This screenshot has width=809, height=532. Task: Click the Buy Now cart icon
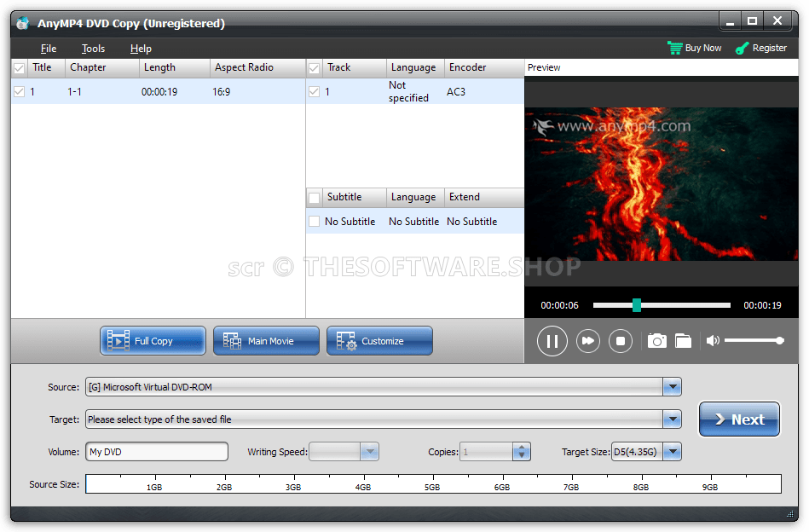click(675, 48)
